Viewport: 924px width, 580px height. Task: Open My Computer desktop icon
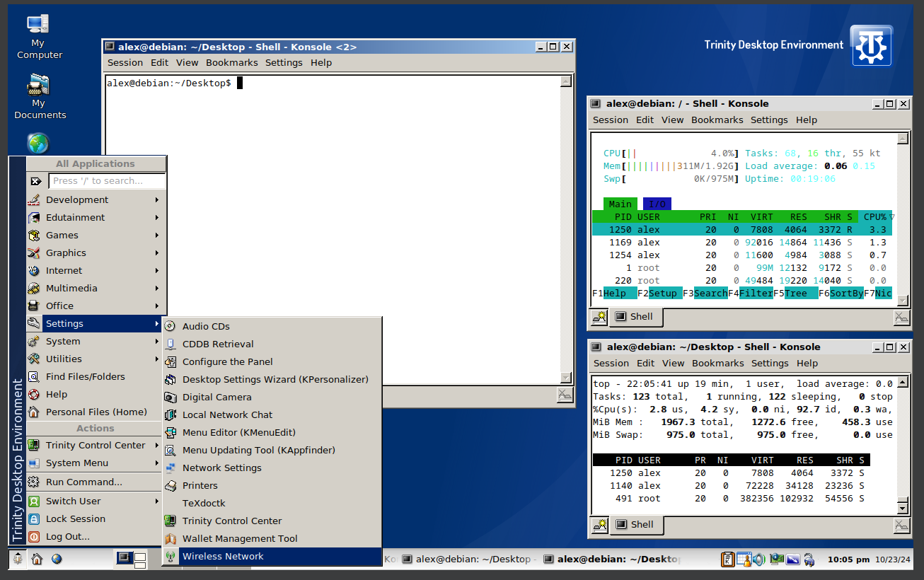[39, 35]
